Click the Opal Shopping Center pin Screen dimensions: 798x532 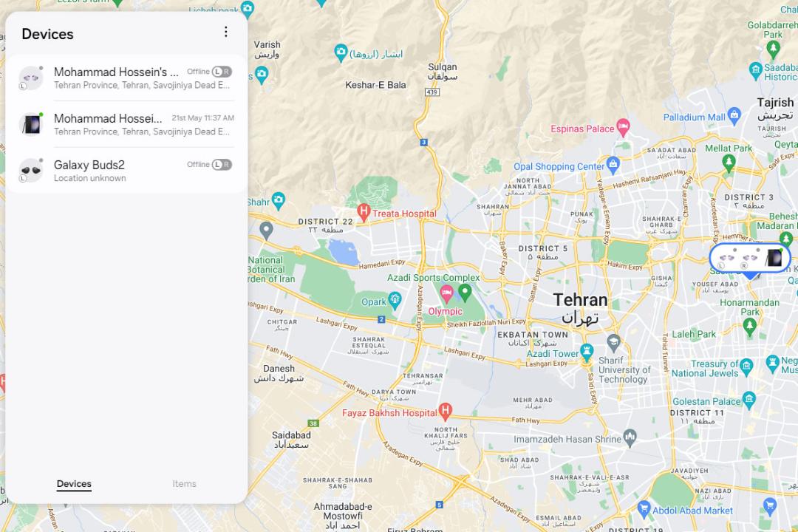tap(613, 165)
